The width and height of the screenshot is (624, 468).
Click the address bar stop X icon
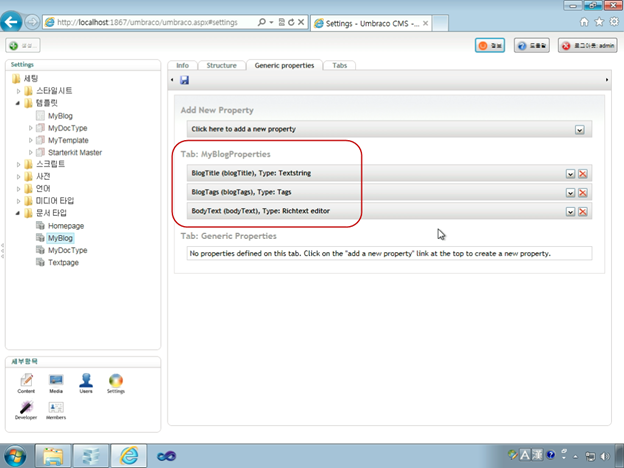(x=301, y=22)
